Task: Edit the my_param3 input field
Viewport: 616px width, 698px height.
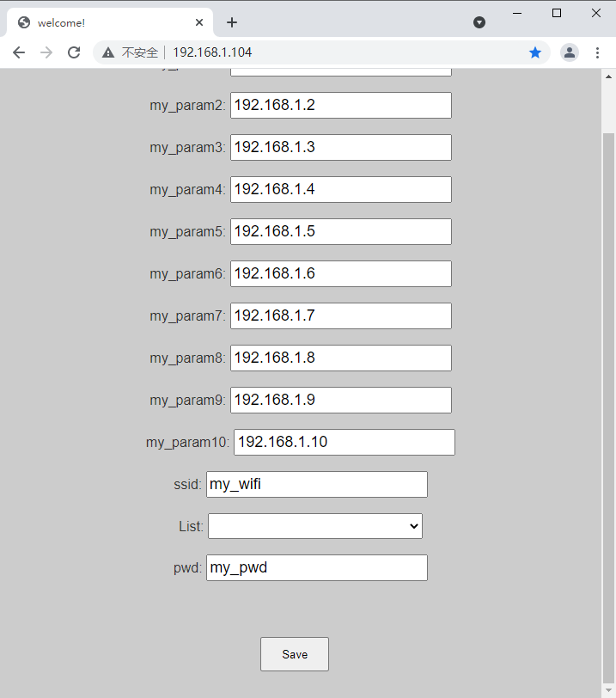Action: click(x=341, y=147)
